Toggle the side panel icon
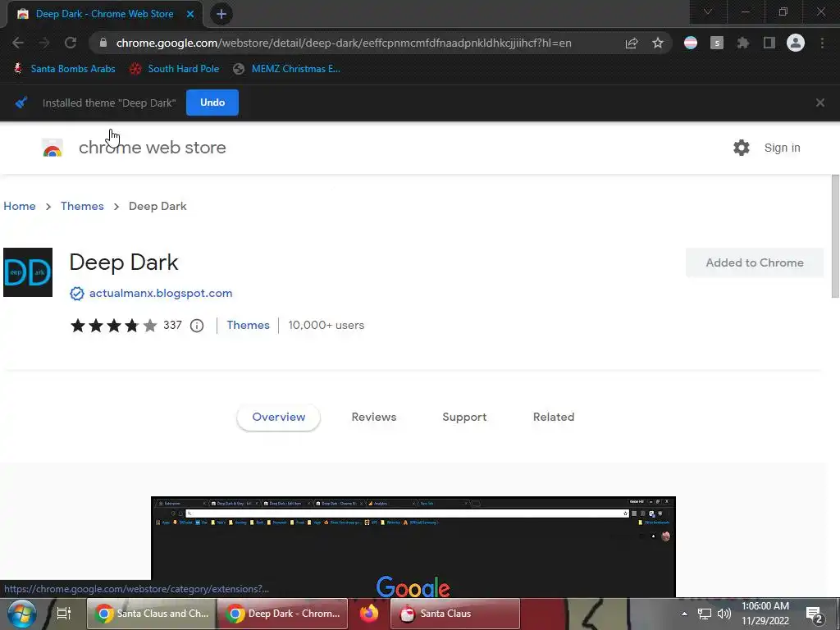The width and height of the screenshot is (840, 630). pyautogui.click(x=769, y=43)
